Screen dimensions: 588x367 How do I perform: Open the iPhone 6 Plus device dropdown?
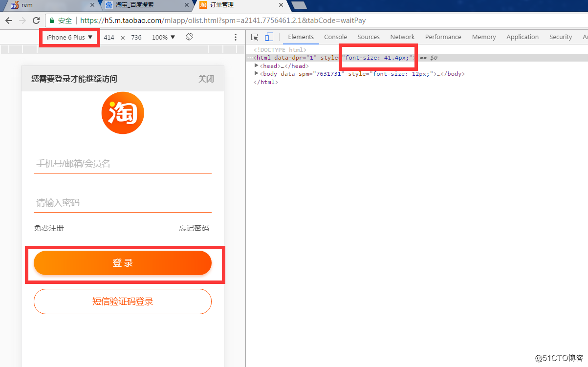point(69,37)
